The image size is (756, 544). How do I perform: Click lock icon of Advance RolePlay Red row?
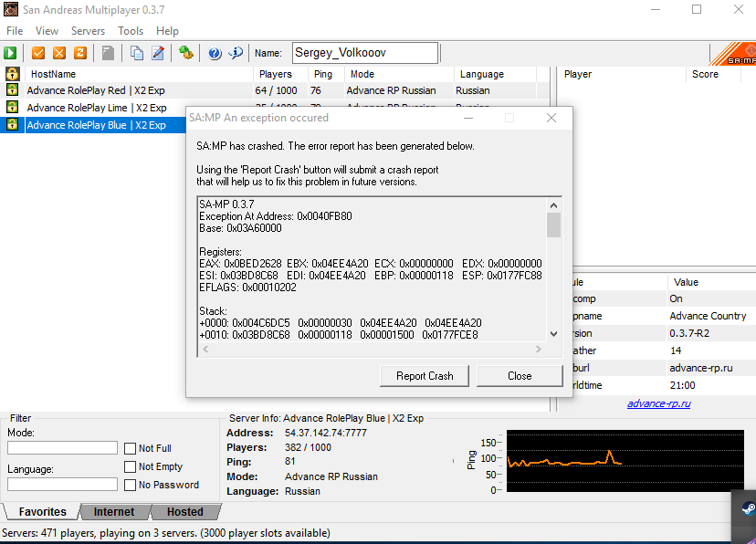[x=12, y=90]
